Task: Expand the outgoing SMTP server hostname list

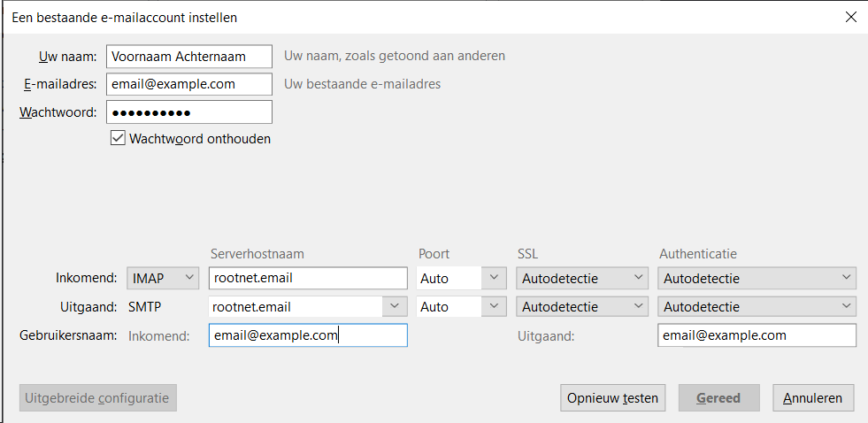Action: tap(394, 307)
